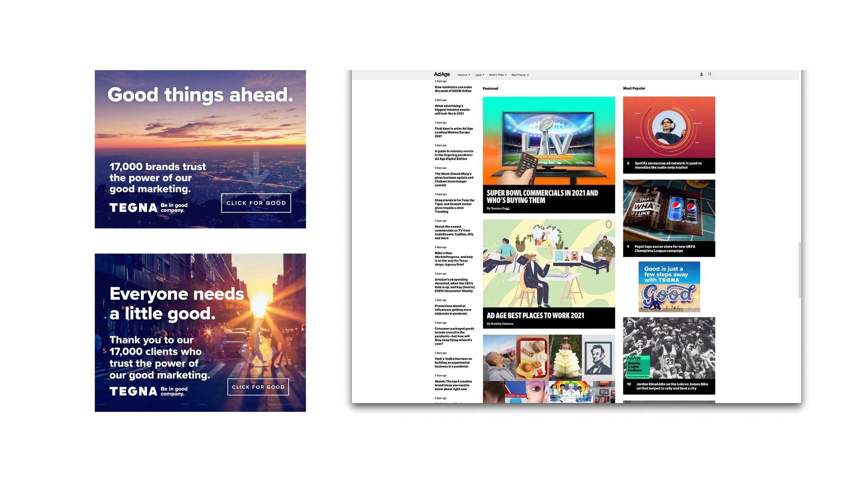Open the Most Popular dropdown in navbar

point(520,75)
